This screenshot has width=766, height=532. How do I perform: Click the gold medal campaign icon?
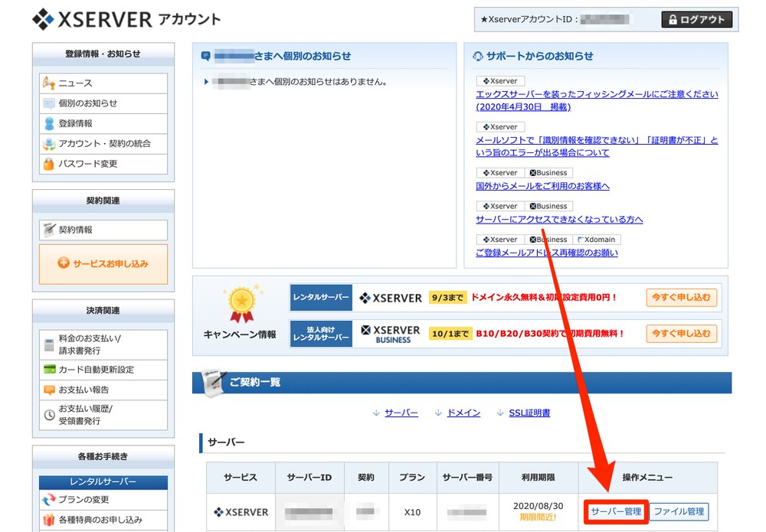click(x=242, y=304)
